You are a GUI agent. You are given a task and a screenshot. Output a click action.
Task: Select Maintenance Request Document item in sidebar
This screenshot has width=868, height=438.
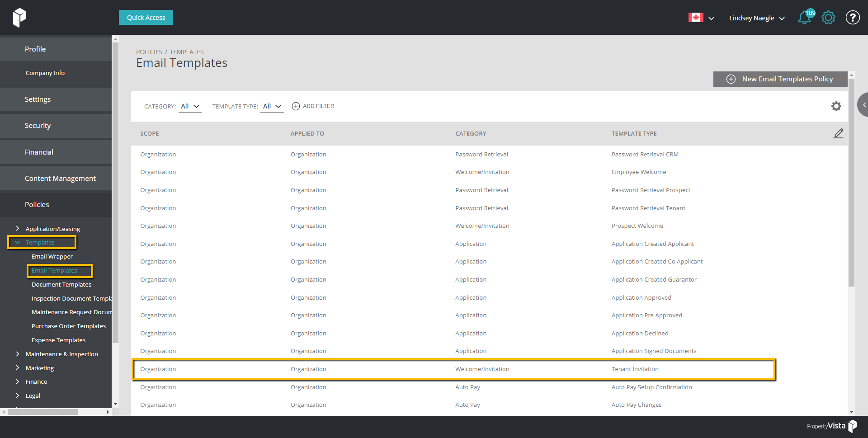[71, 312]
